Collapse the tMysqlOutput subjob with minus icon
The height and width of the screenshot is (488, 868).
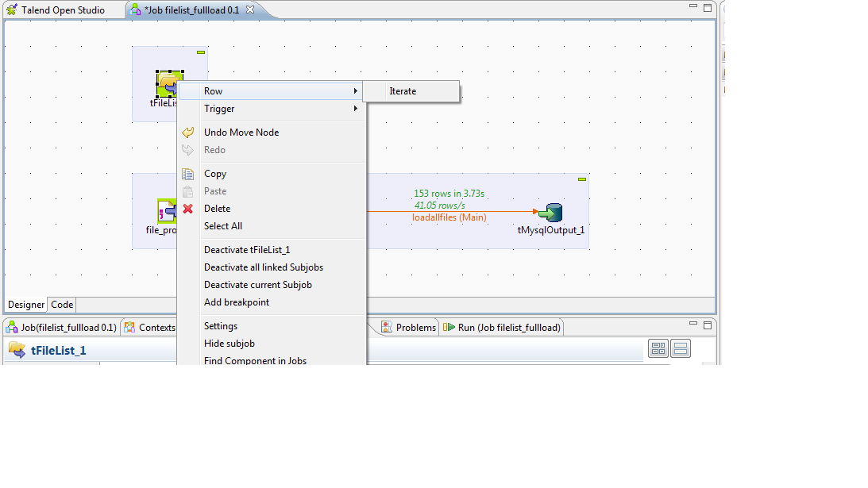pyautogui.click(x=582, y=179)
